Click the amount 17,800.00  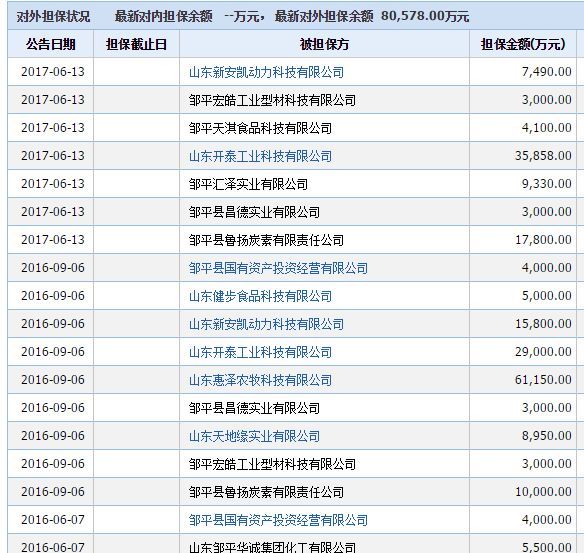point(543,240)
